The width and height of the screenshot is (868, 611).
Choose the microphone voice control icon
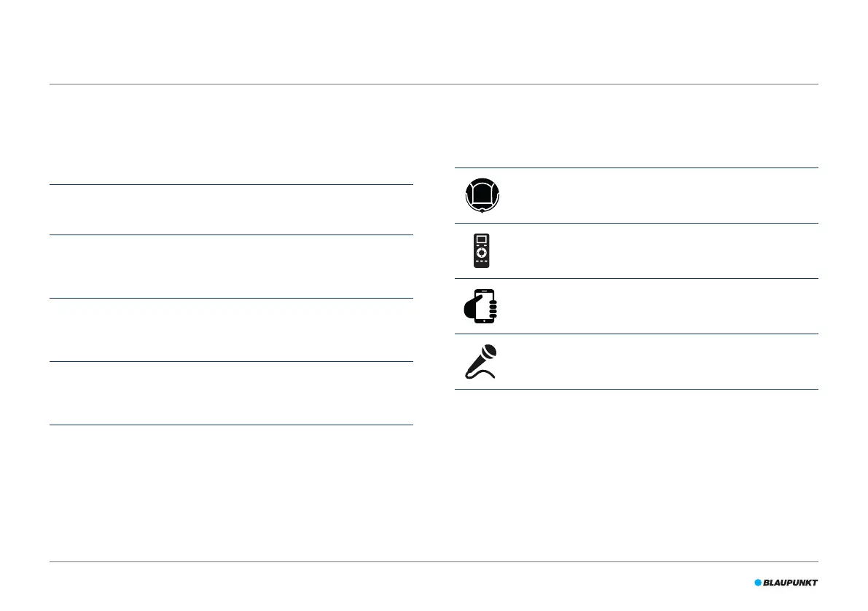click(x=480, y=362)
